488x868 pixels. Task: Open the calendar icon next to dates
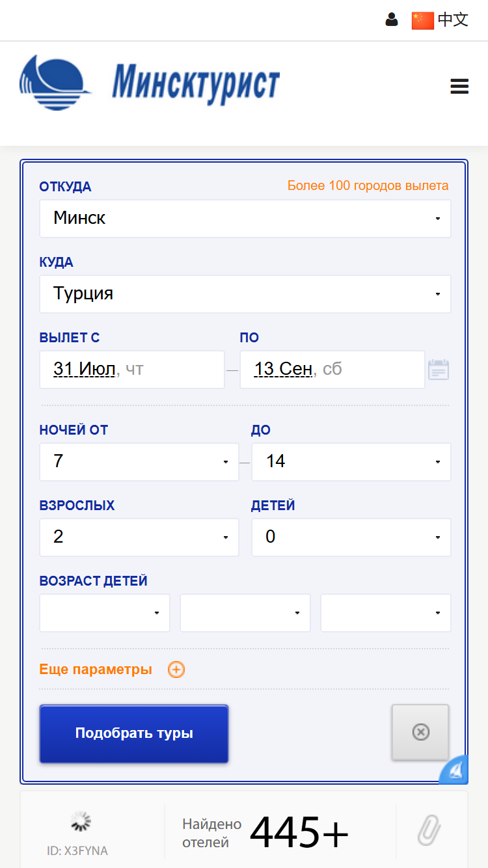tap(439, 370)
